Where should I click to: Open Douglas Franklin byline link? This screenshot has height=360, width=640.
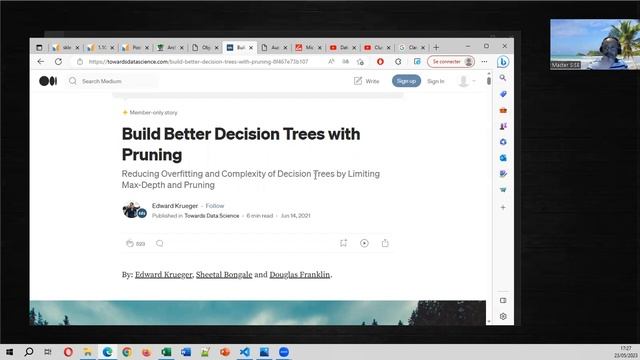tap(300, 275)
